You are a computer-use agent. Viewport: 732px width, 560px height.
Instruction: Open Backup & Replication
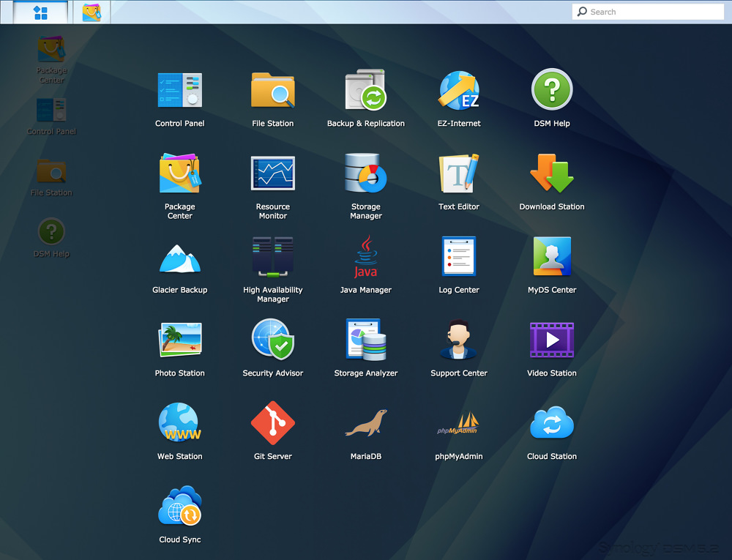coord(365,91)
